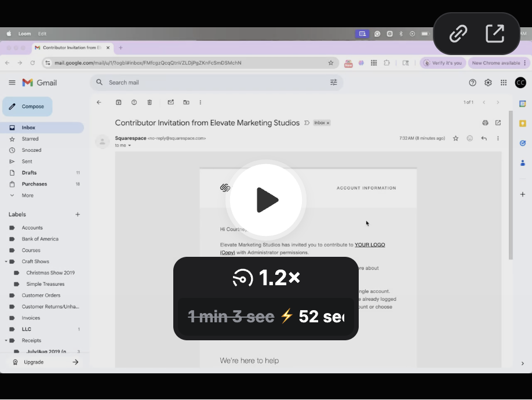The image size is (532, 400).
Task: Open Gmail support help icon
Action: pyautogui.click(x=472, y=82)
